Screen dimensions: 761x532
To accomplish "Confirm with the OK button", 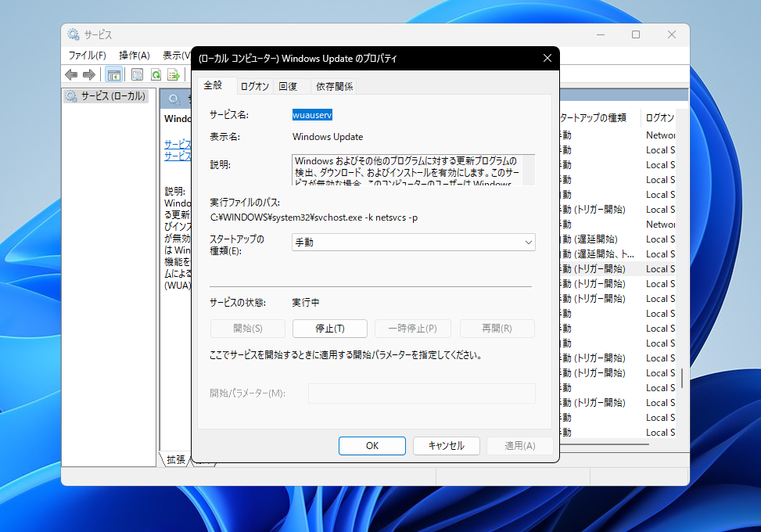I will [x=372, y=446].
